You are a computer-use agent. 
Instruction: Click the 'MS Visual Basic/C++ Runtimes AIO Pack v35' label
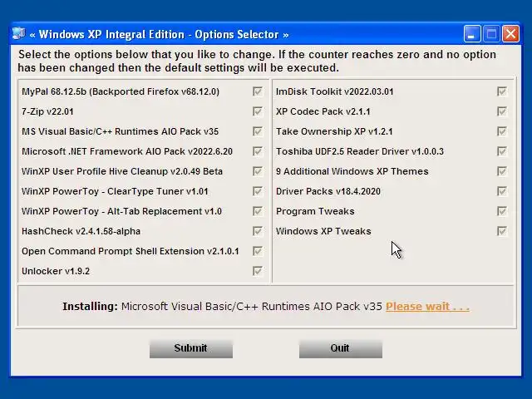120,131
